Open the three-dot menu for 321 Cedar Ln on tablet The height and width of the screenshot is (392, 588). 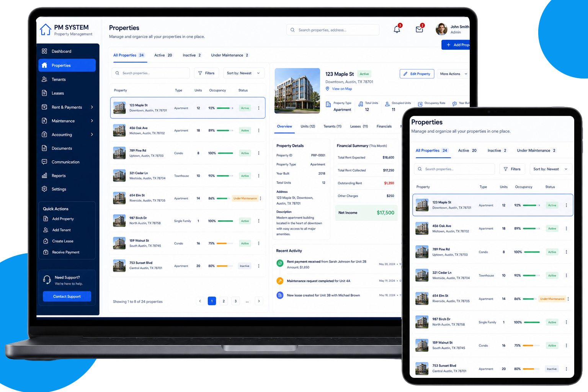(567, 276)
